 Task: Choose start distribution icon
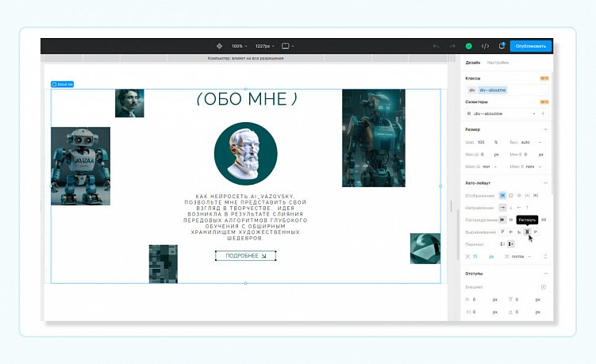(x=502, y=220)
